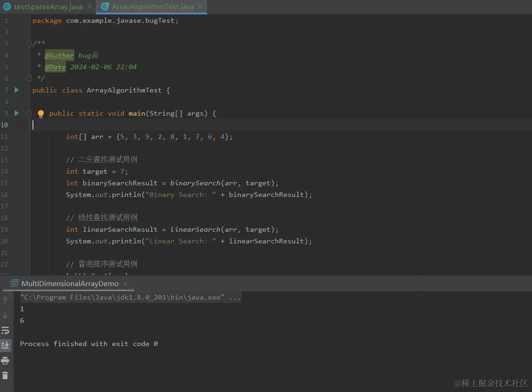Image resolution: width=532 pixels, height=392 pixels.
Task: Select the ArrayAlgorithmTest.java tab
Action: point(152,7)
